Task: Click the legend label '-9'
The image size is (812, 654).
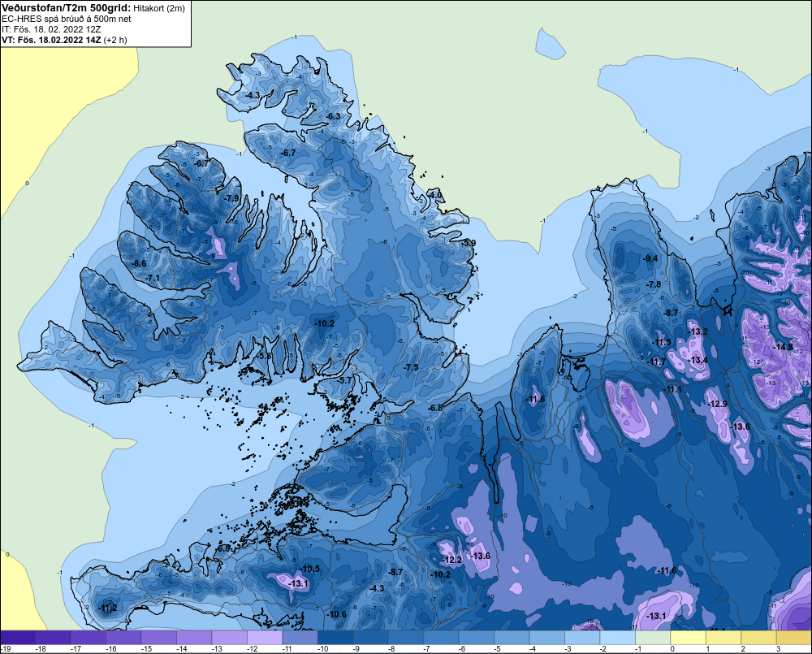Action: (358, 649)
